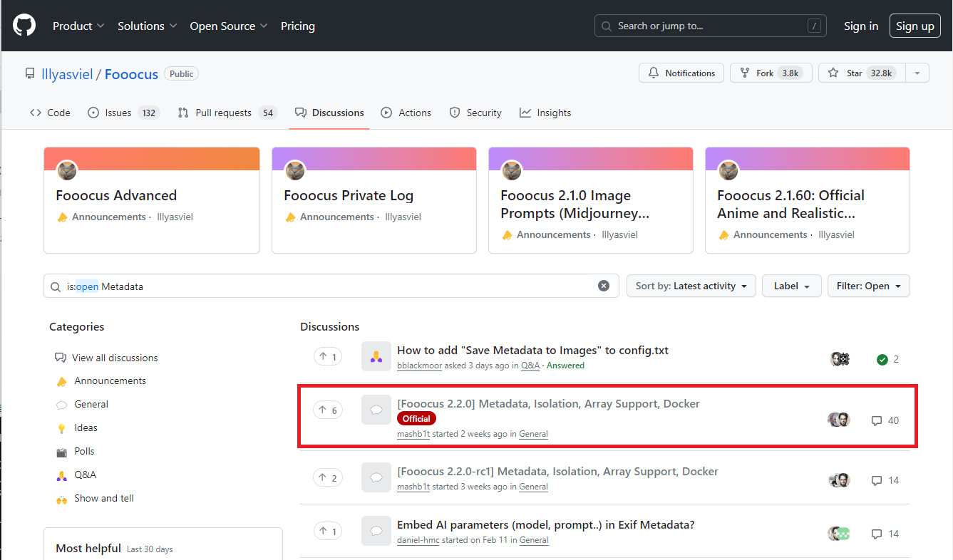The height and width of the screenshot is (560, 953).
Task: Click the Sign in link
Action: coord(861,26)
